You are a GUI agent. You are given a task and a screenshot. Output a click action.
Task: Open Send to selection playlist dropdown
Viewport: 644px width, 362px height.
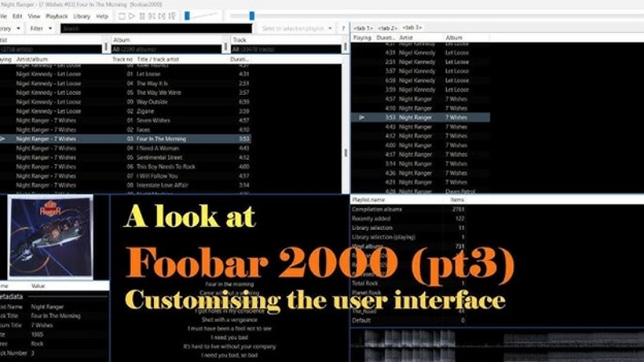(x=296, y=28)
